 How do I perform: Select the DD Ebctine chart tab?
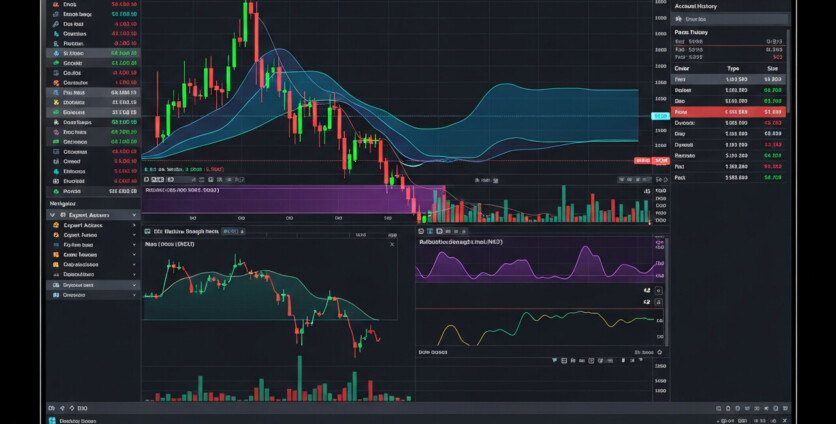[x=186, y=231]
